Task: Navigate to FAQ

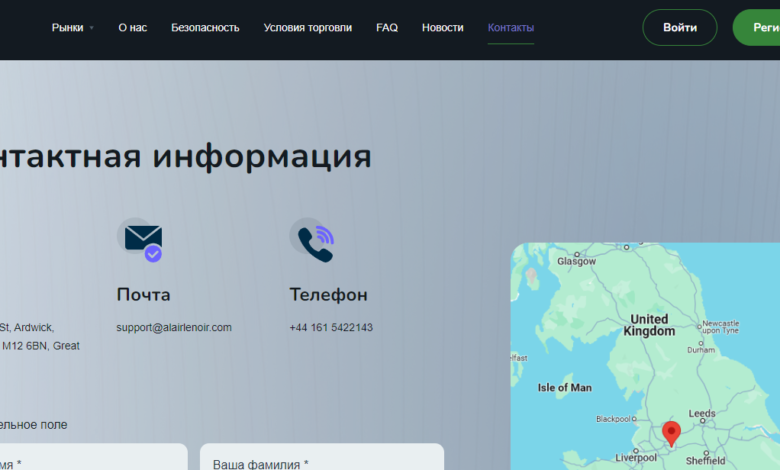Action: (387, 28)
